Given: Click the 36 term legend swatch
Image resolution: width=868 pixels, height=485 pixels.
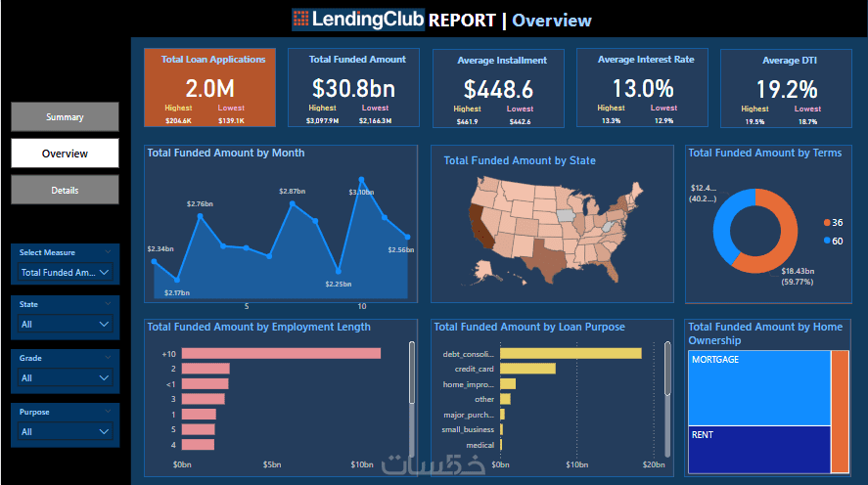Looking at the screenshot, I should [x=827, y=222].
